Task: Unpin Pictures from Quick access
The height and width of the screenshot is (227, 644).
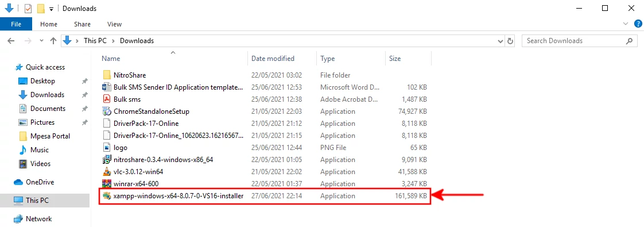Action: pyautogui.click(x=84, y=122)
